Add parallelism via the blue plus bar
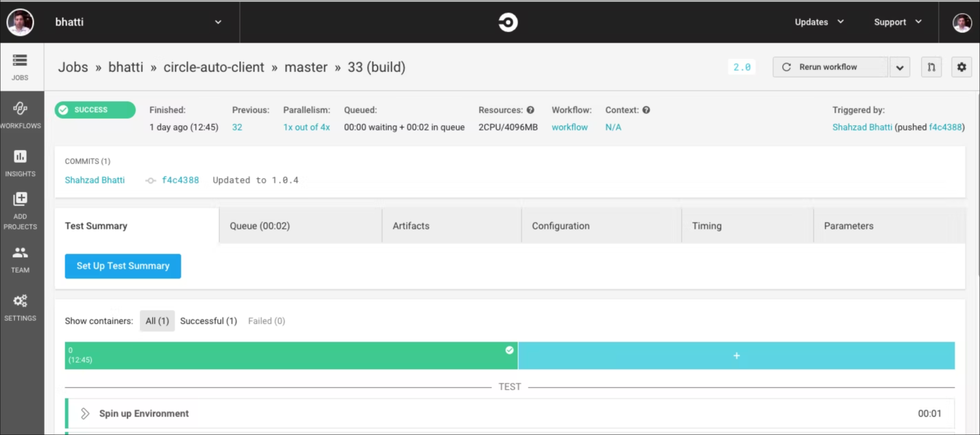980x435 pixels. [x=736, y=355]
